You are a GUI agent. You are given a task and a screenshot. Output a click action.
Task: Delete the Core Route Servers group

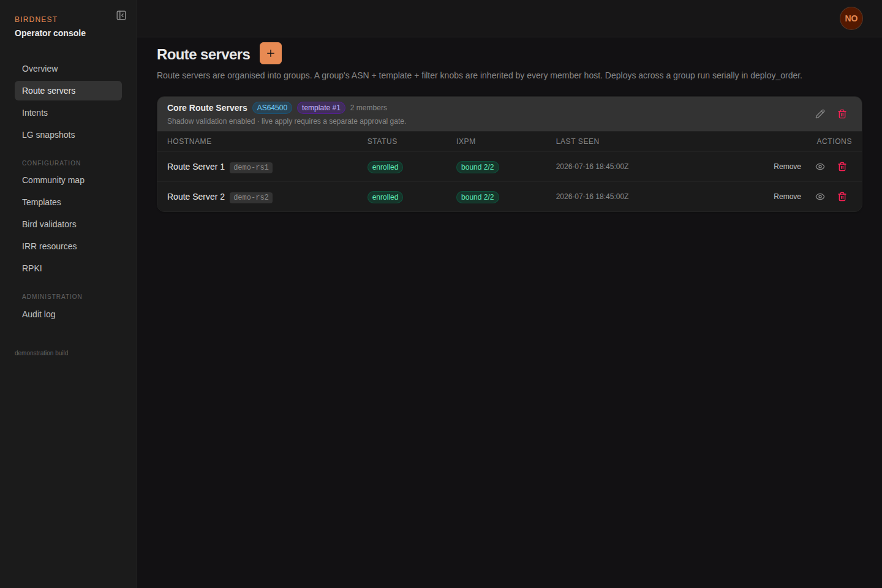tap(842, 114)
